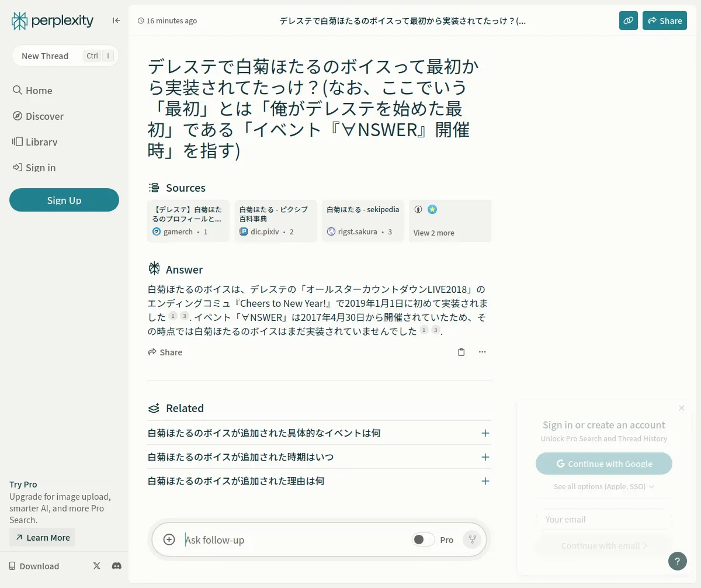Share the answer below the text

pyautogui.click(x=165, y=352)
